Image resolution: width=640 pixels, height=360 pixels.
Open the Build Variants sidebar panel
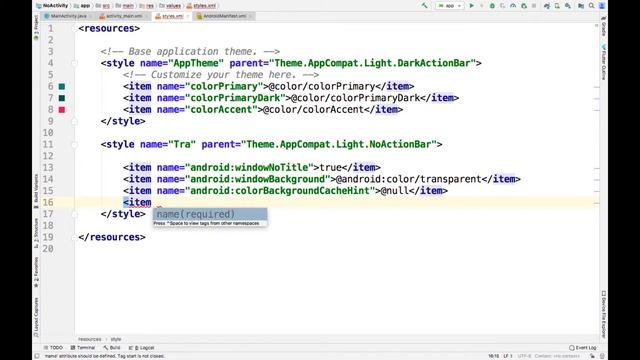tap(36, 191)
